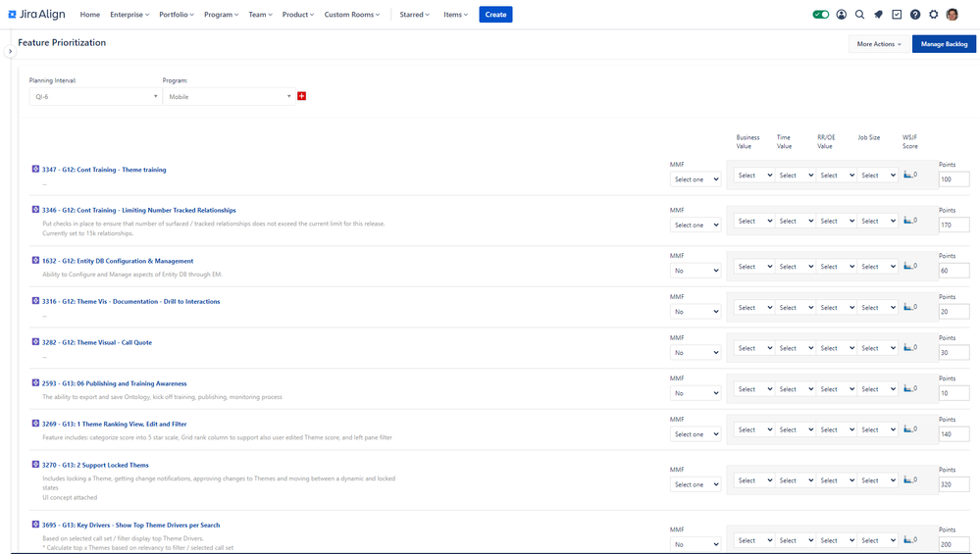Open the Enterprise menu
This screenshot has height=554, width=980.
pos(129,15)
